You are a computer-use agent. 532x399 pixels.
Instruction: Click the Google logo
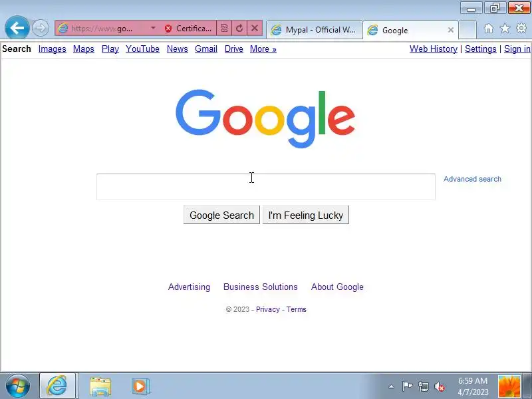click(265, 118)
